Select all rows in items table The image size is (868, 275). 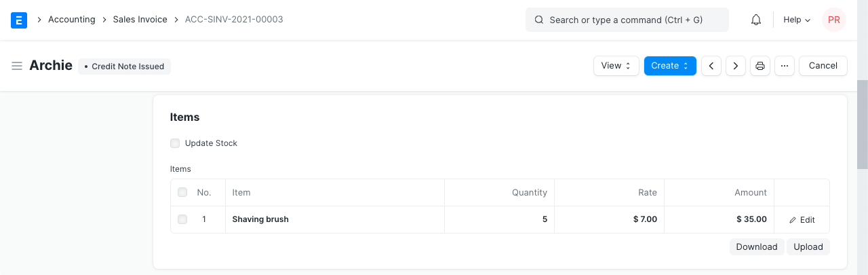[182, 193]
